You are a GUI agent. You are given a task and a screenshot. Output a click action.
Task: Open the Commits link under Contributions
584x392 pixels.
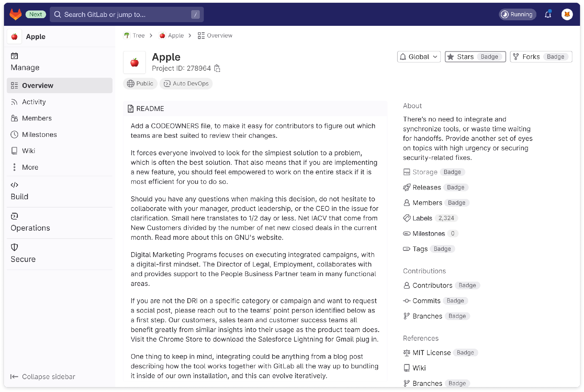pyautogui.click(x=426, y=301)
